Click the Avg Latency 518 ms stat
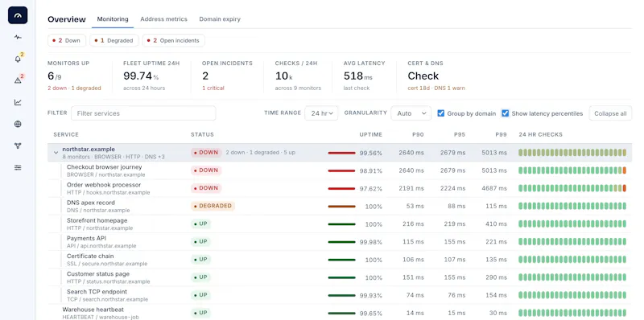Image resolution: width=644 pixels, height=320 pixels. coord(365,76)
